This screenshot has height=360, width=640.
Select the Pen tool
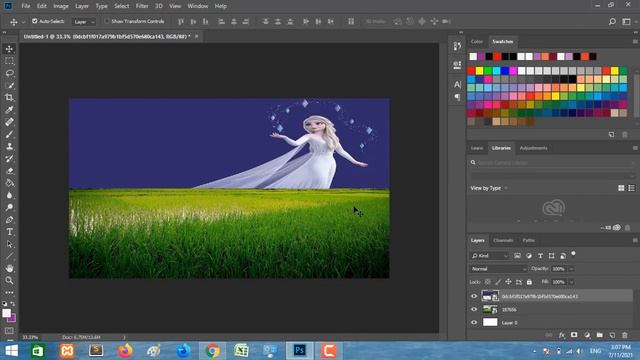(9, 220)
